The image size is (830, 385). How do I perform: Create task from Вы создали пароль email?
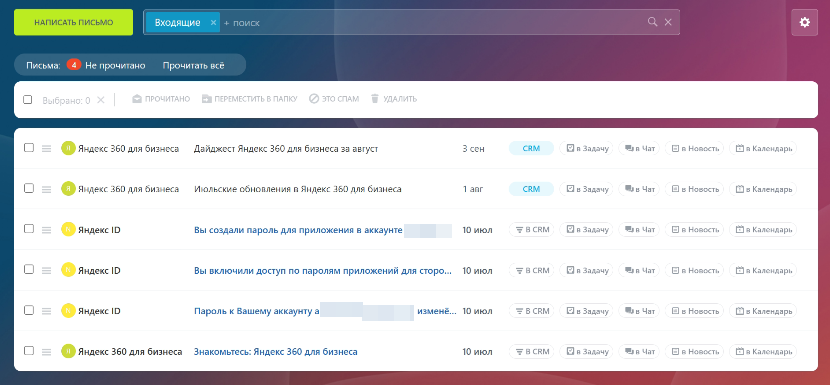point(587,230)
